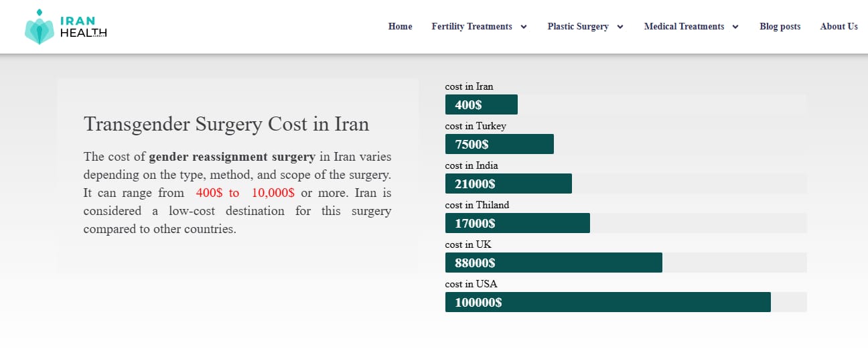Click the red 10,000$ price text

pyautogui.click(x=273, y=193)
